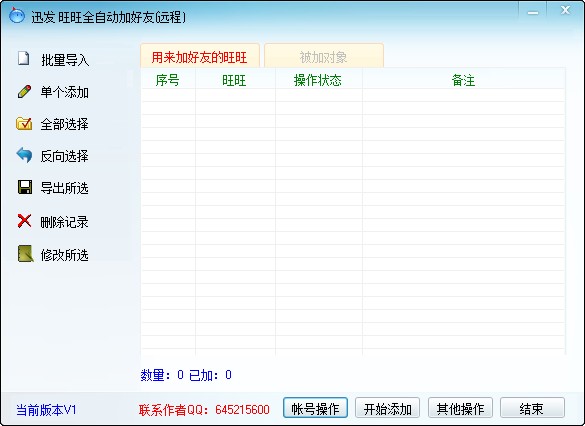
Task: Click the pencil icon for 单个添加
Action: coord(25,91)
